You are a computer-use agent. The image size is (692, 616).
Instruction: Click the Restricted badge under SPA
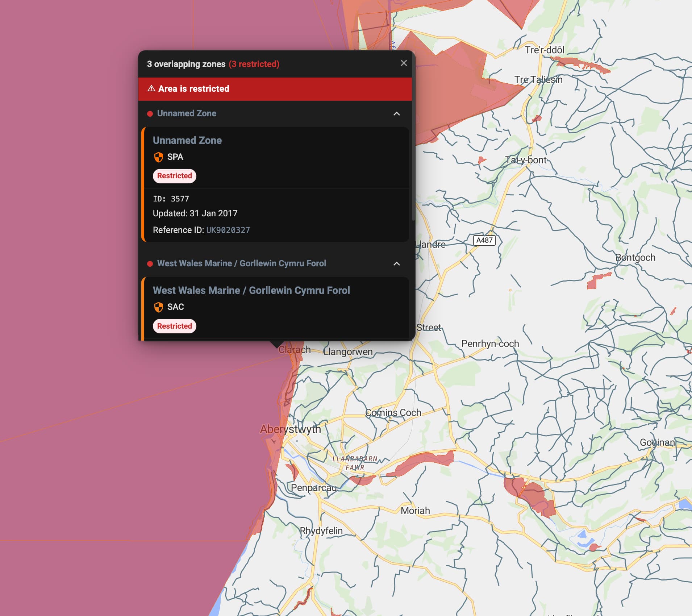point(174,176)
